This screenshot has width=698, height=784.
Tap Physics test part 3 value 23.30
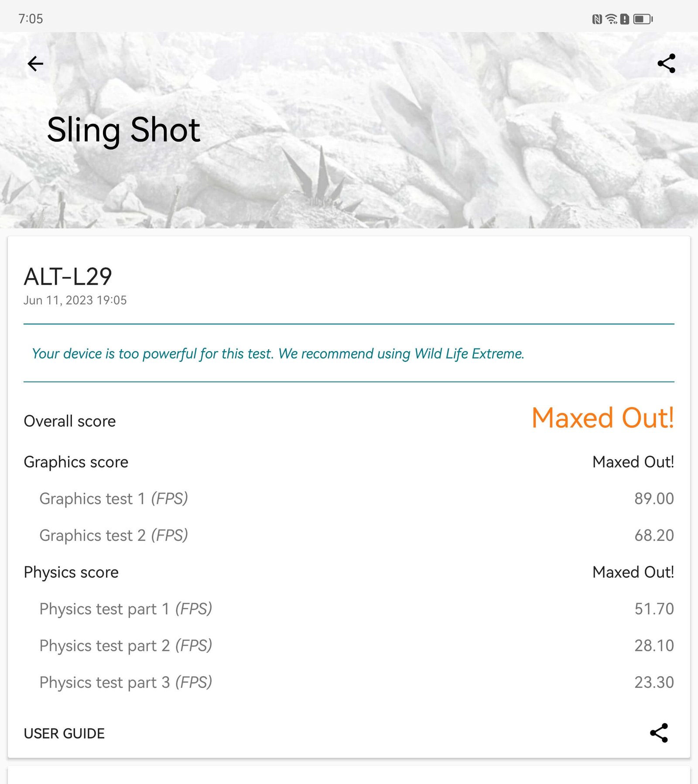coord(654,682)
